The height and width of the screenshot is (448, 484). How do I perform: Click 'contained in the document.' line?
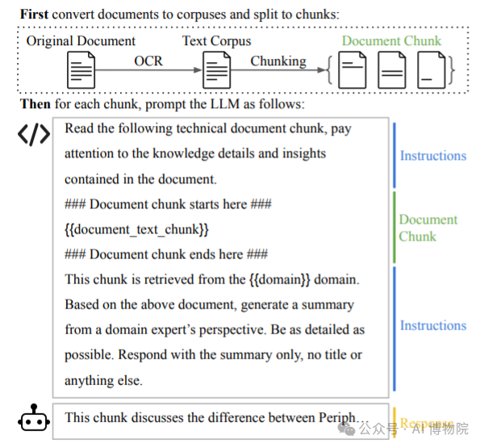(x=140, y=179)
